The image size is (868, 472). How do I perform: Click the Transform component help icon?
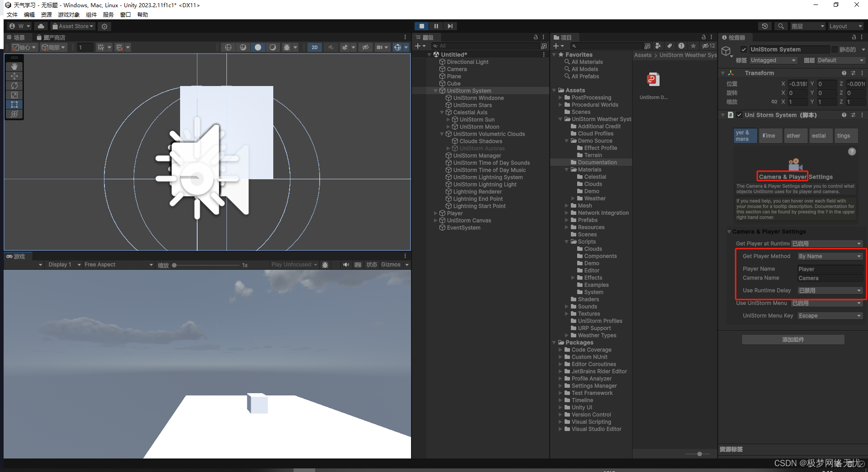coord(844,73)
